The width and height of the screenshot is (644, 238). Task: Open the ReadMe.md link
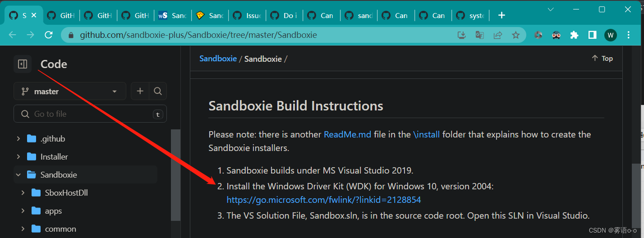point(347,134)
